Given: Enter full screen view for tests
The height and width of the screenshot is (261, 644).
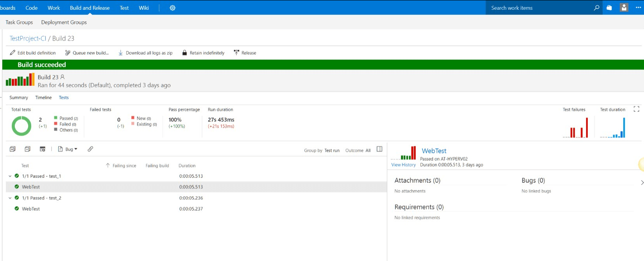Looking at the screenshot, I should coord(636,109).
